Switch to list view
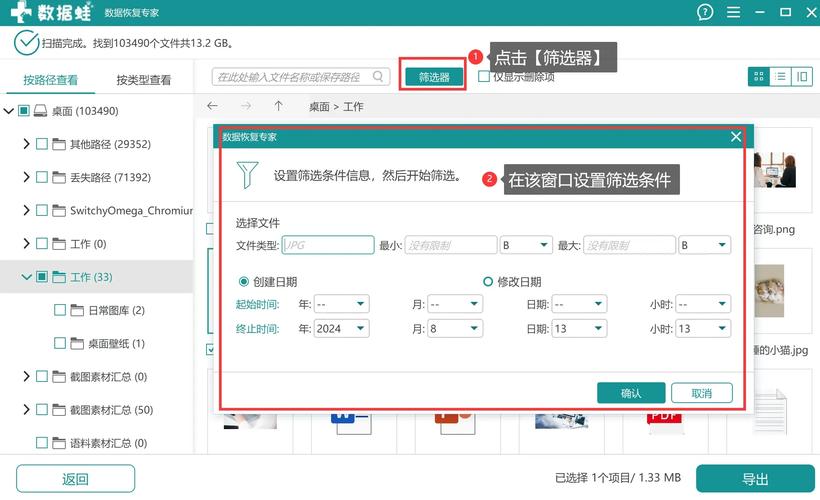This screenshot has width=820, height=500. pyautogui.click(x=780, y=77)
